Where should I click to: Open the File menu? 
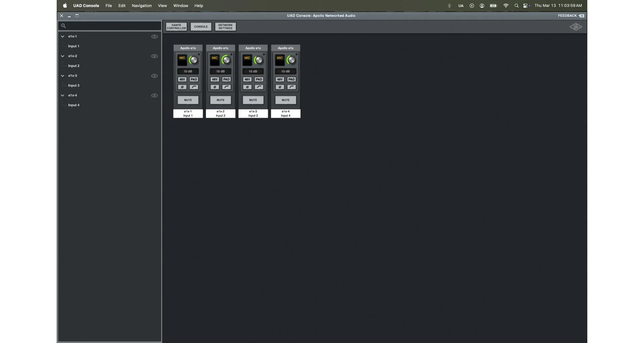pos(109,6)
